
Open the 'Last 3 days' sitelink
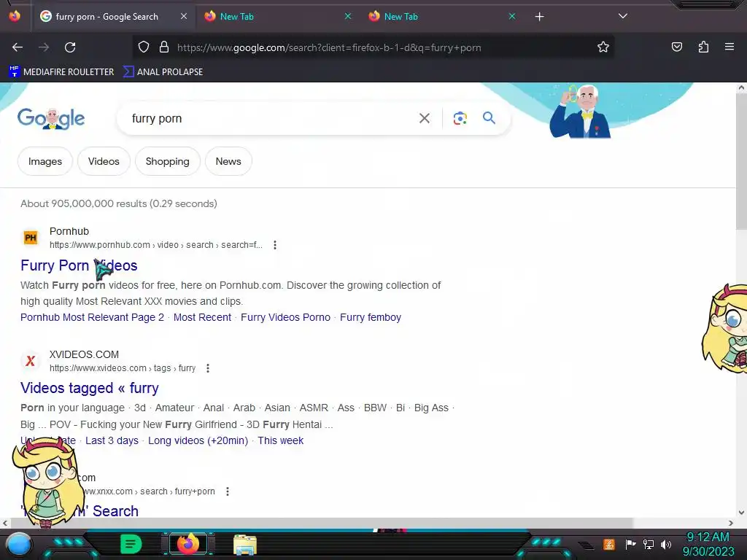pos(112,440)
